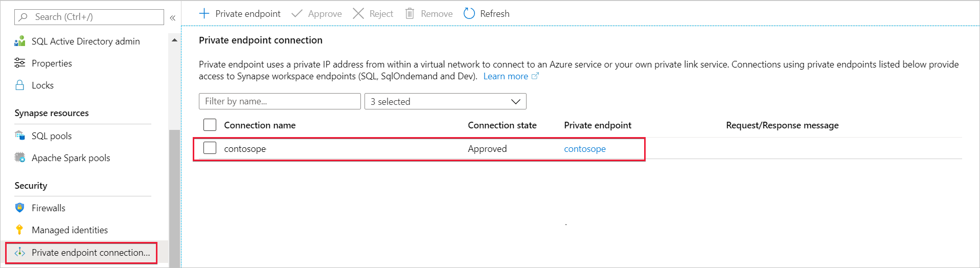The image size is (980, 268).
Task: Open the contosope private endpoint link
Action: click(584, 149)
